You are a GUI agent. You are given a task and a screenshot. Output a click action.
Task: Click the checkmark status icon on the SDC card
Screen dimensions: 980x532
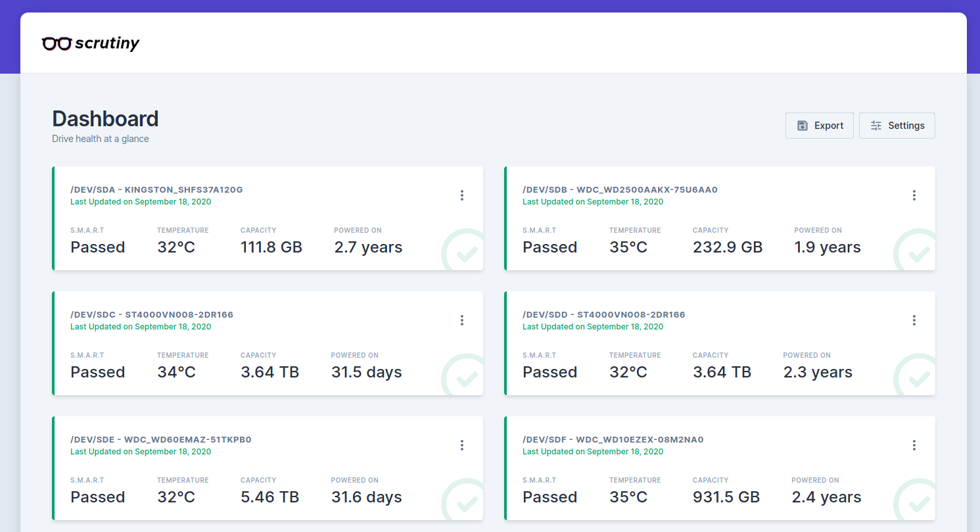coord(463,375)
